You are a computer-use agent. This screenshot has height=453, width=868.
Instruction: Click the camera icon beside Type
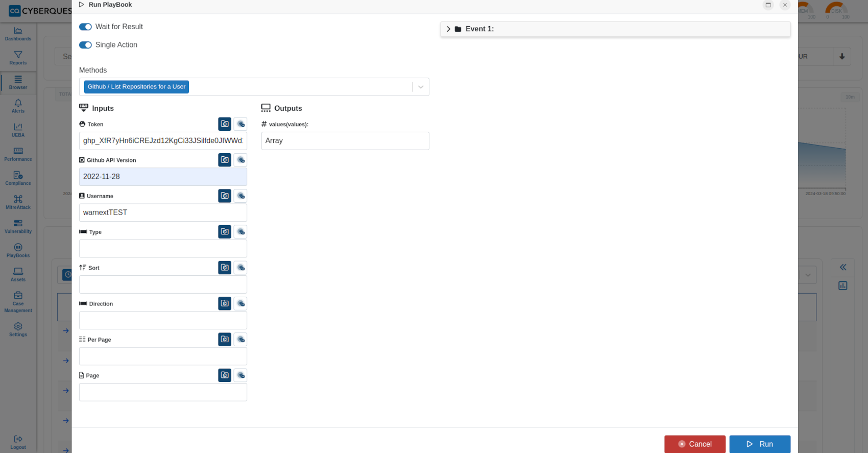(x=225, y=232)
